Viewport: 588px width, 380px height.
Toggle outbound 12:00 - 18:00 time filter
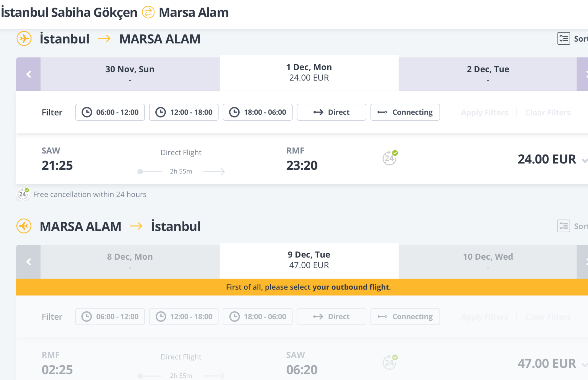(x=184, y=112)
